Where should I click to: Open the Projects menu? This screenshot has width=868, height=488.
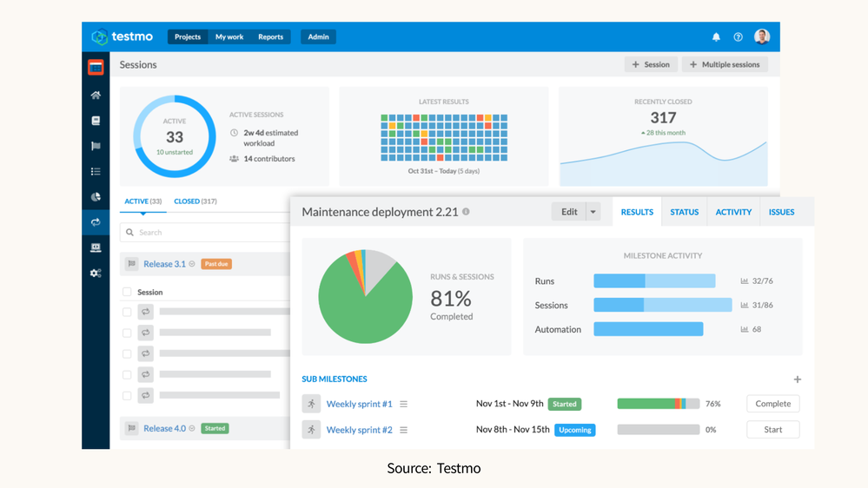[x=188, y=37]
